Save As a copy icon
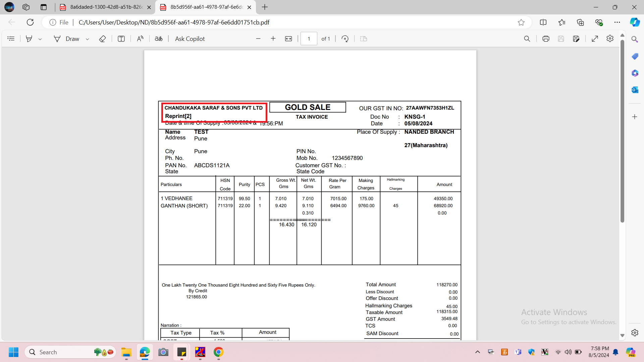 click(576, 39)
